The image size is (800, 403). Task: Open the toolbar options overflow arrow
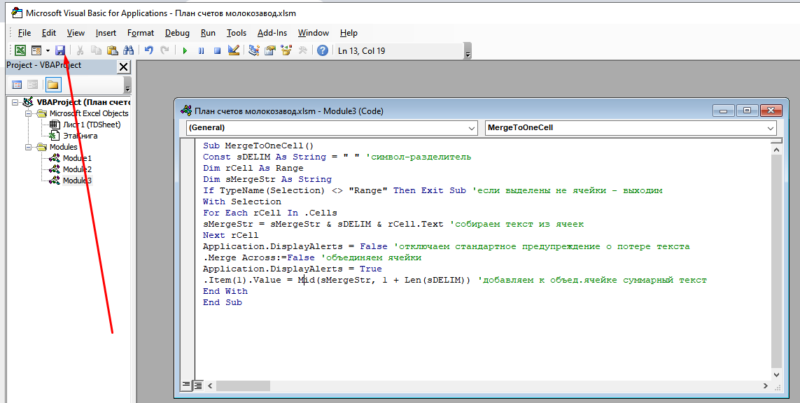pos(468,52)
